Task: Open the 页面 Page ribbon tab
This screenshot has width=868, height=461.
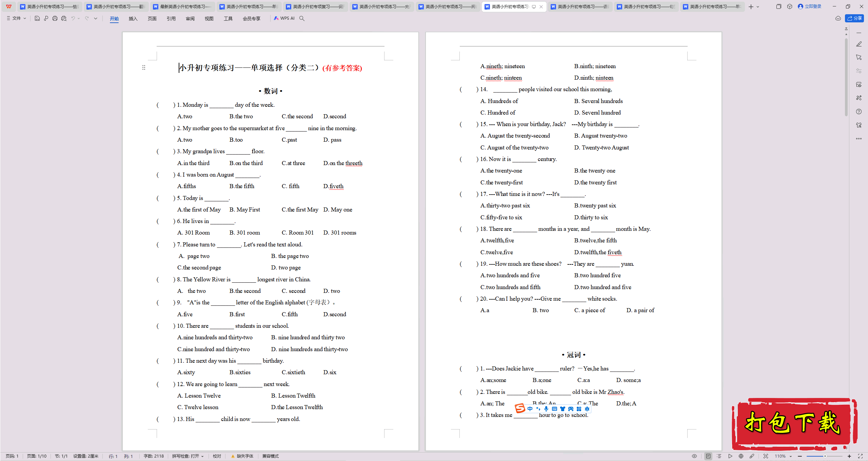Action: [x=152, y=19]
